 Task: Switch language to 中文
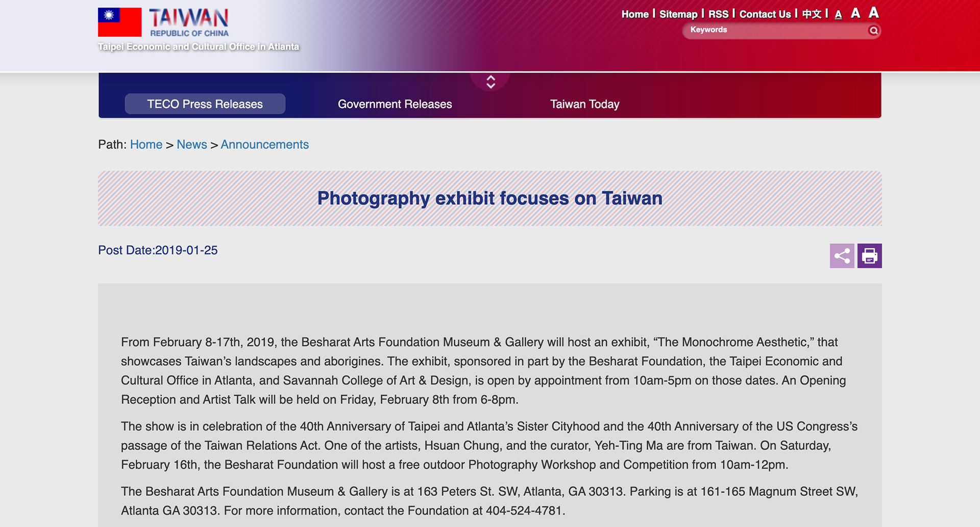pos(812,14)
